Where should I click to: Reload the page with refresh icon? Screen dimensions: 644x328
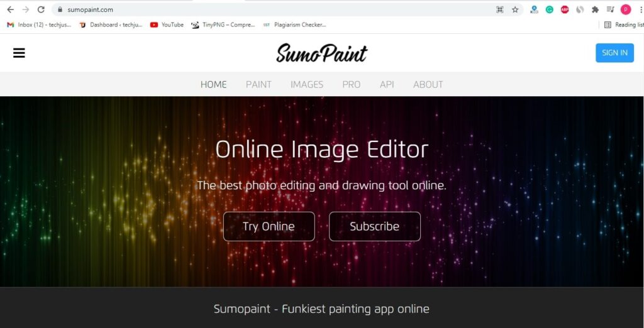coord(41,9)
